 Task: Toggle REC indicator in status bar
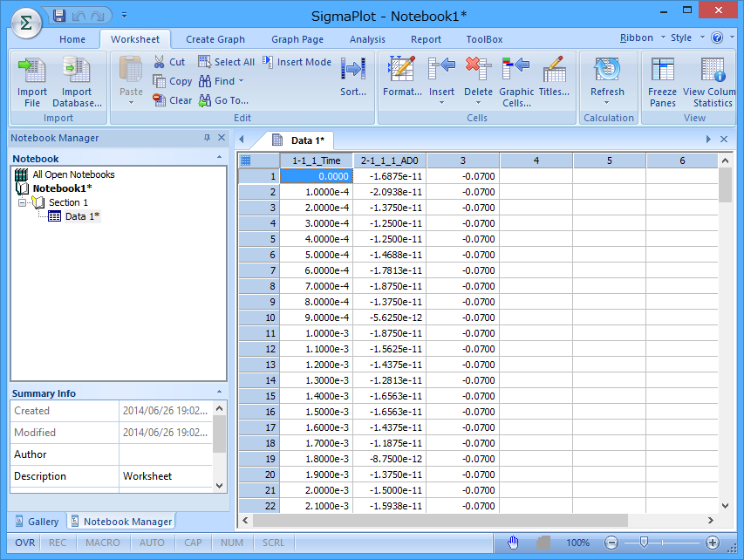[x=58, y=543]
